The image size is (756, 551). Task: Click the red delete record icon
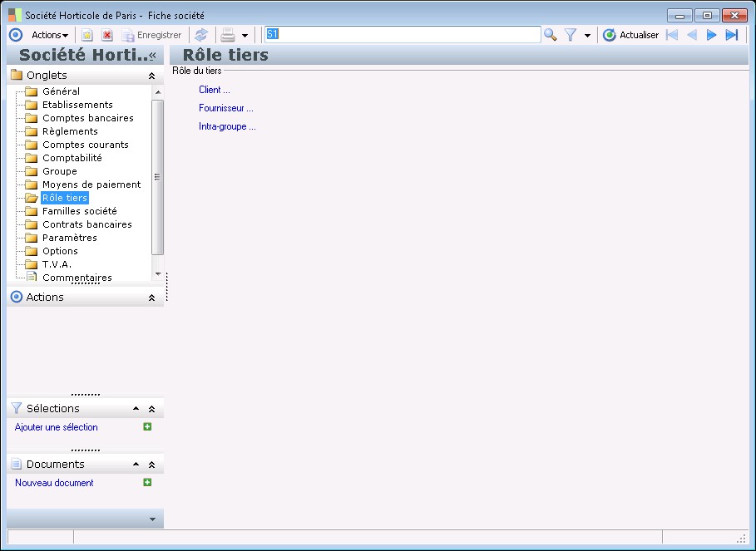point(107,35)
